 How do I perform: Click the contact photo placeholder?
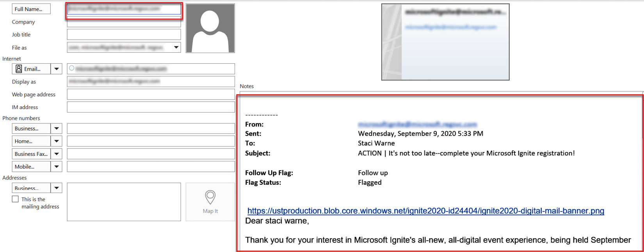tap(210, 28)
